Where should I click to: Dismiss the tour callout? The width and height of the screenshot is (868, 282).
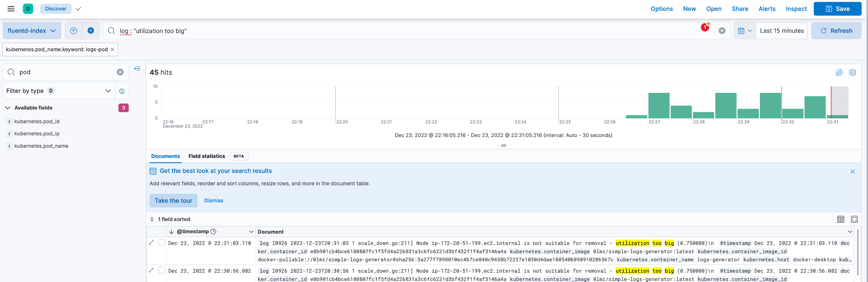[214, 201]
